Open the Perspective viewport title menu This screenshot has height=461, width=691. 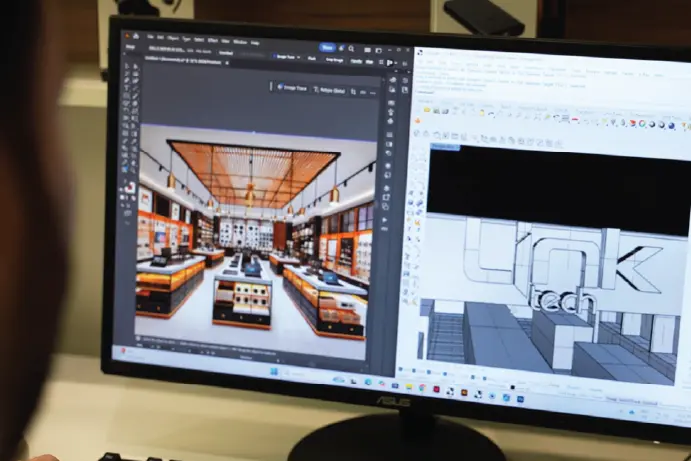[x=445, y=147]
